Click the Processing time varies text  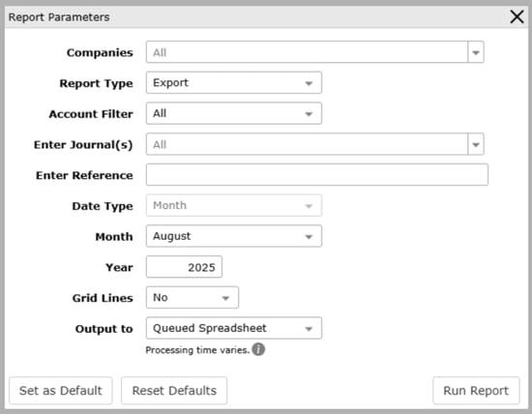(197, 350)
